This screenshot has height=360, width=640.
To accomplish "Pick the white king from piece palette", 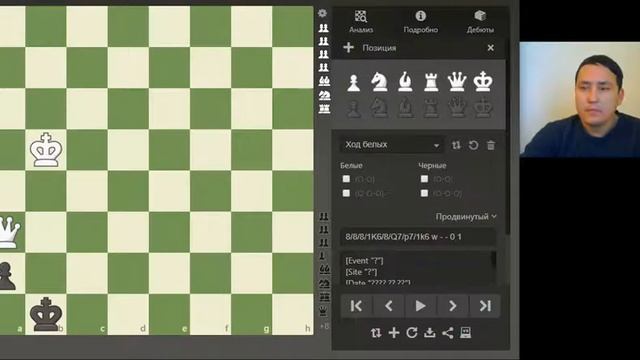I will (x=483, y=81).
